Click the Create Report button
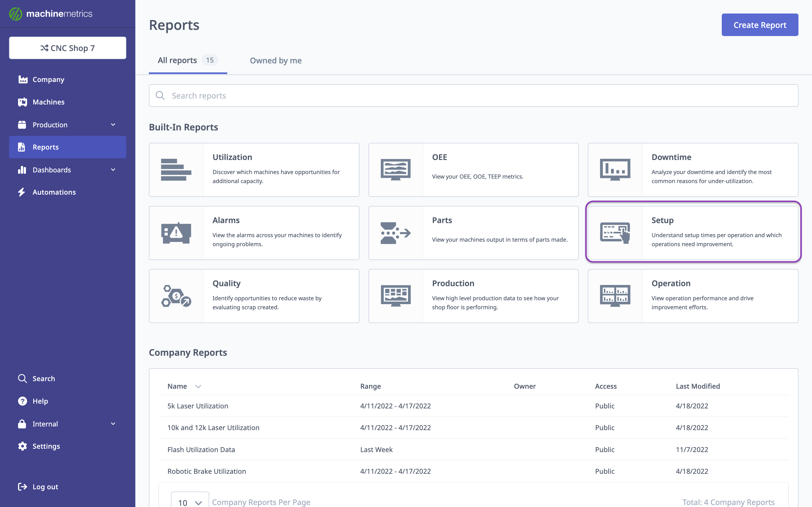 point(760,25)
